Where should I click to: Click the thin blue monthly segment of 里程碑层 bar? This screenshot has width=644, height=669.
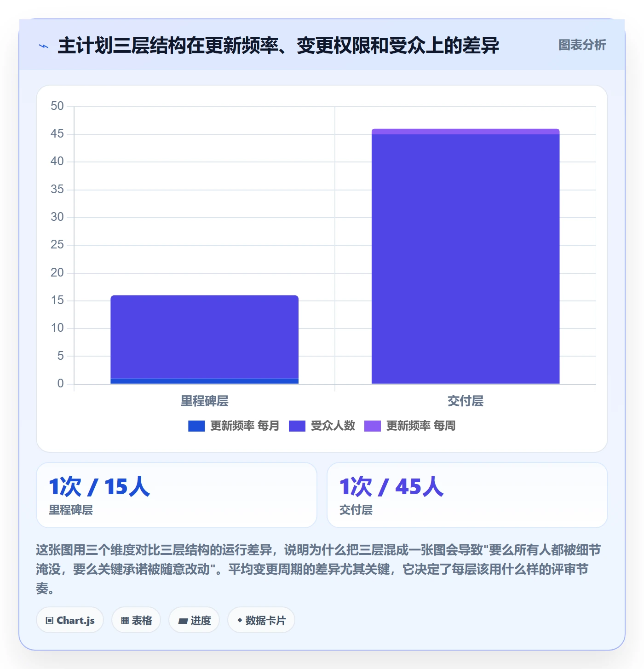205,381
